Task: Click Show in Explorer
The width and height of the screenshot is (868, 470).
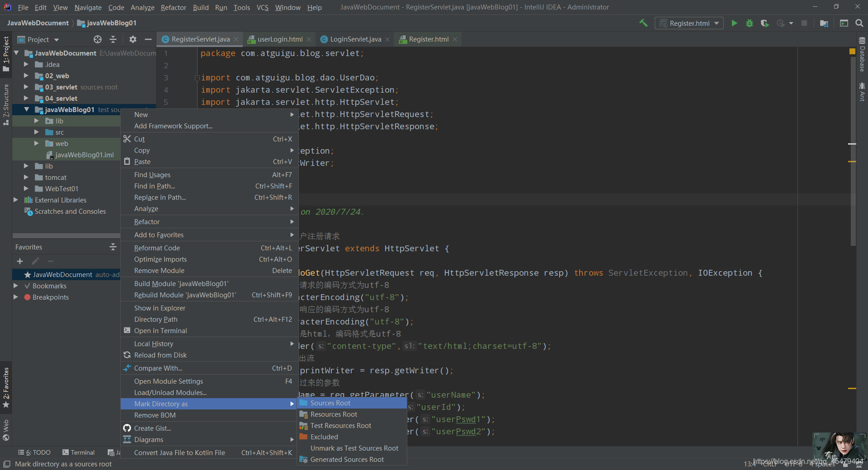Action: coord(209,308)
